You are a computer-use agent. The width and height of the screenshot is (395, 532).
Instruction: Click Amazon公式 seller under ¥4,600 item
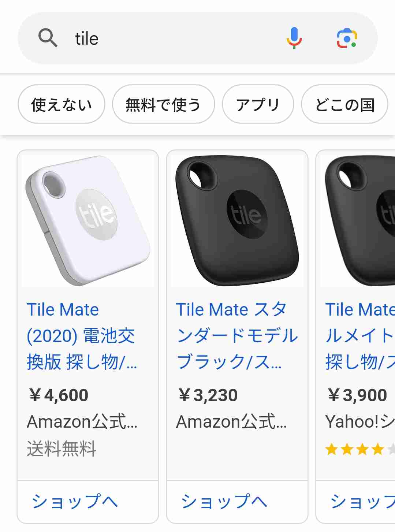[82, 422]
